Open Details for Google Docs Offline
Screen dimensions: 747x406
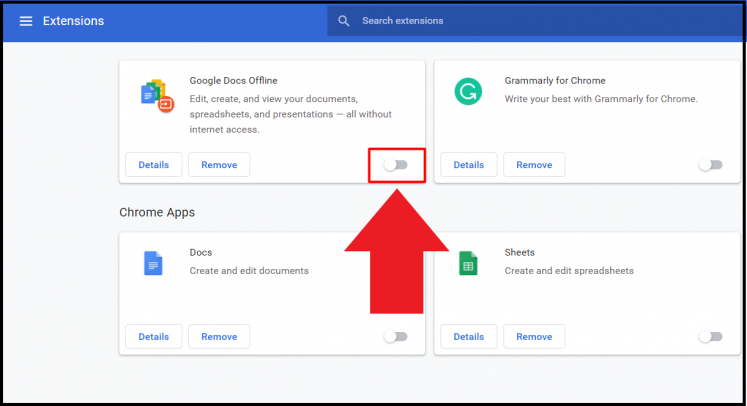[153, 165]
